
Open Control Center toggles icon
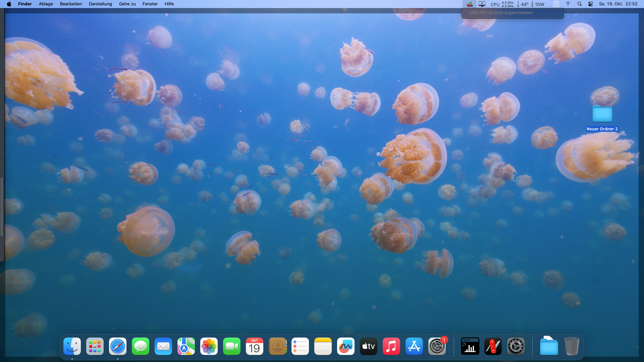pyautogui.click(x=591, y=4)
